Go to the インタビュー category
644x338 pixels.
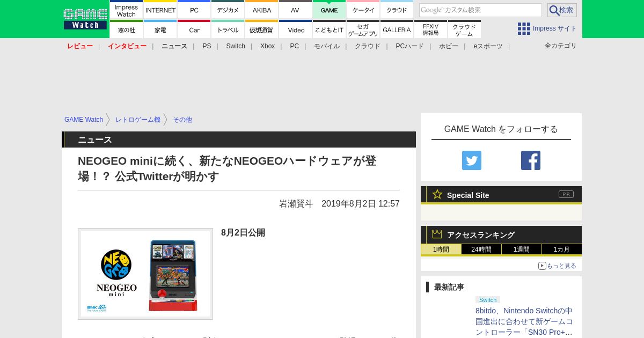pos(127,46)
